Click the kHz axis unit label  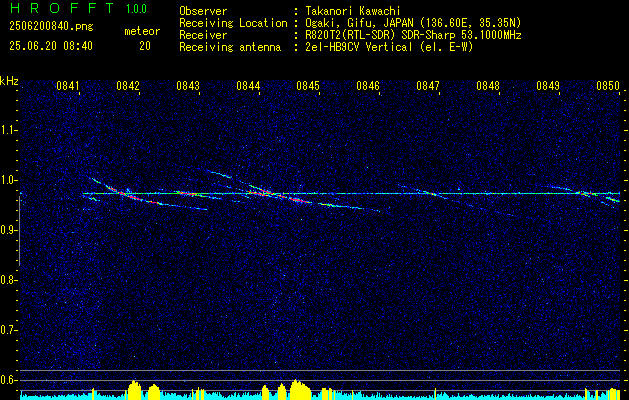point(9,81)
